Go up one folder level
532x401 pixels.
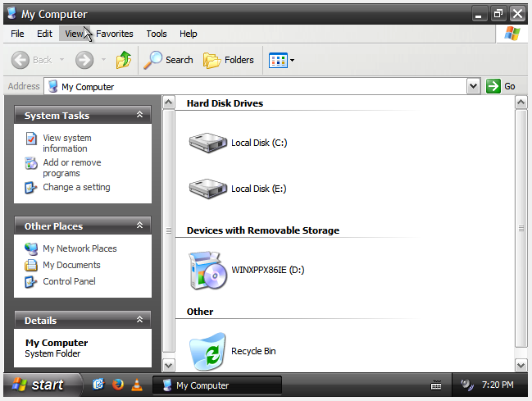point(124,60)
